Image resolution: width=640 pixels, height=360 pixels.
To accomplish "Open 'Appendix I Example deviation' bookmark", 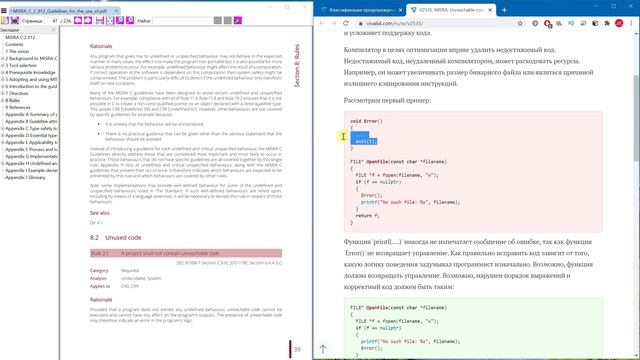I will [x=31, y=170].
